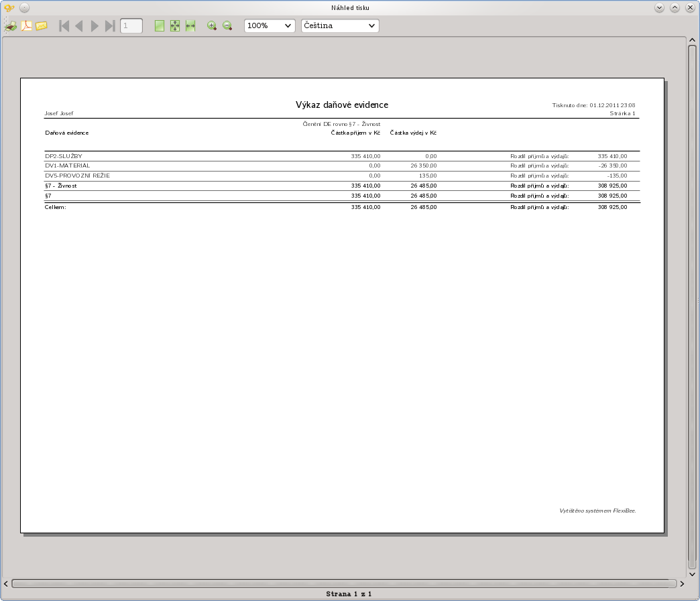700x601 pixels.
Task: Fit the page to window width
Action: click(190, 26)
